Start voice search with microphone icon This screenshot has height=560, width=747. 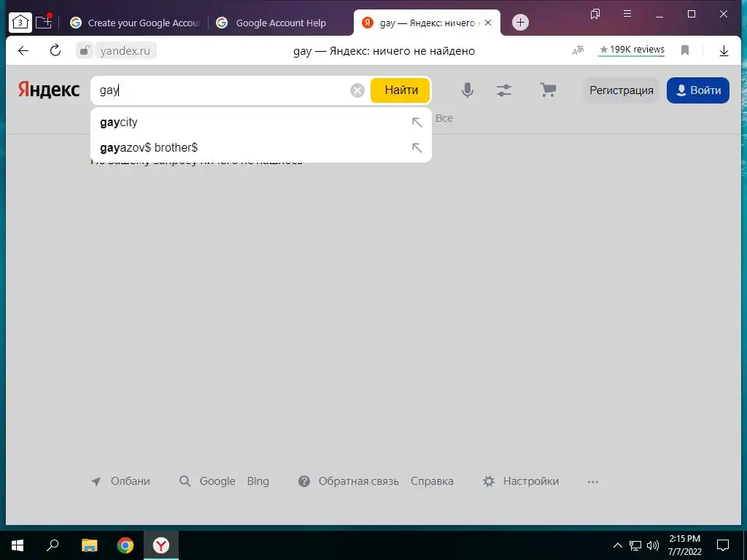468,90
